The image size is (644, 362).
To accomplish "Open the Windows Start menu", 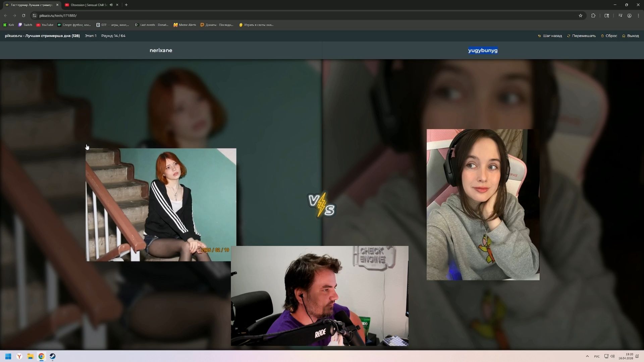I will tap(8, 356).
